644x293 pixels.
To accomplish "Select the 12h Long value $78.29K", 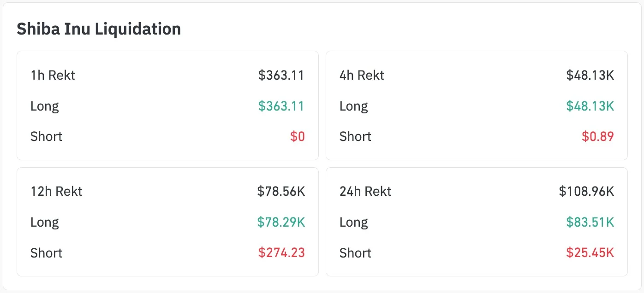I will click(281, 222).
